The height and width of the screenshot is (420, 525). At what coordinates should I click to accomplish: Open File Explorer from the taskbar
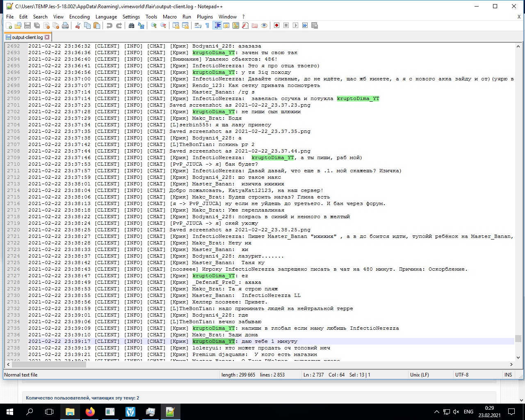[x=70, y=412]
